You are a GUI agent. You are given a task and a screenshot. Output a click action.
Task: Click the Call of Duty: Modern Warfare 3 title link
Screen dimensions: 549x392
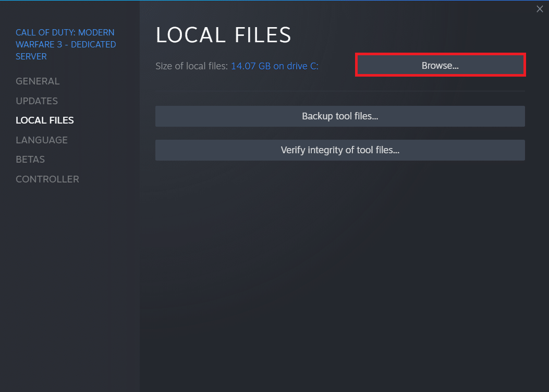click(x=66, y=44)
